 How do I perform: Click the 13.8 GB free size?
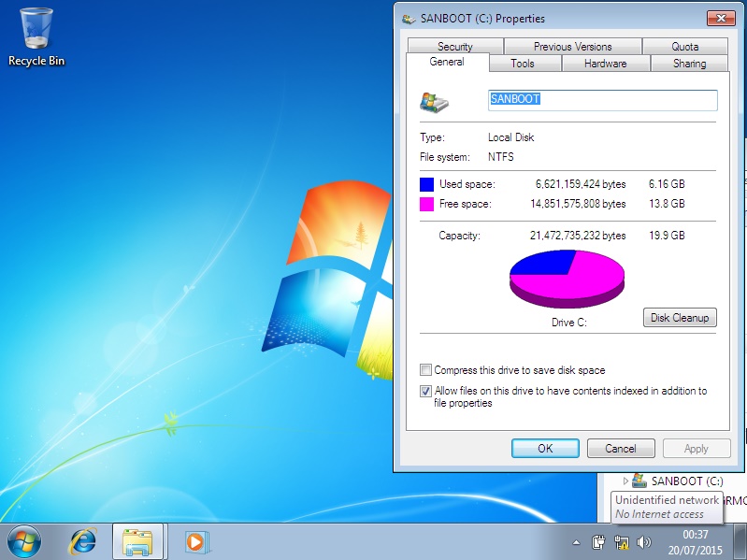click(667, 204)
